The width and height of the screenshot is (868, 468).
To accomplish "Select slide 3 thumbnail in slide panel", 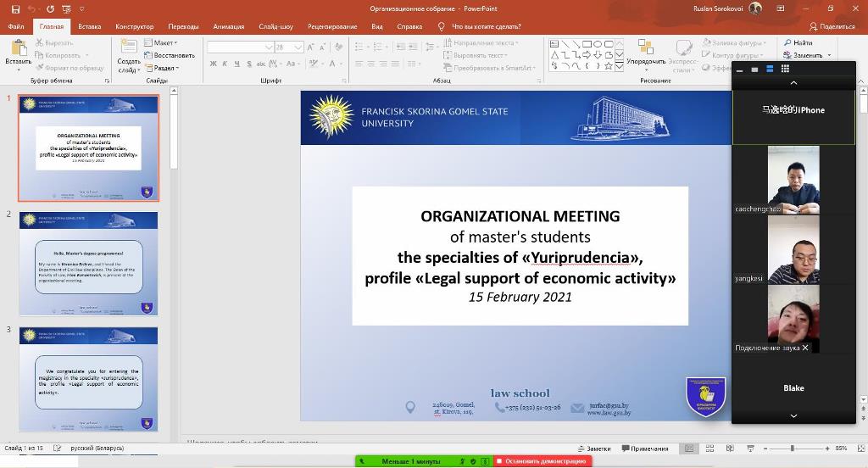I will (x=88, y=379).
